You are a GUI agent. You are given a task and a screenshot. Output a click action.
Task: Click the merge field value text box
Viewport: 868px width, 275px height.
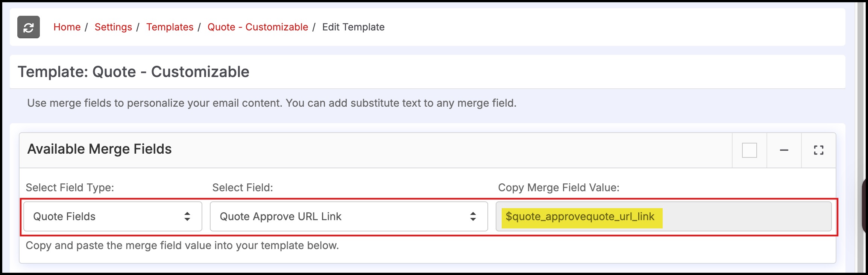click(664, 216)
